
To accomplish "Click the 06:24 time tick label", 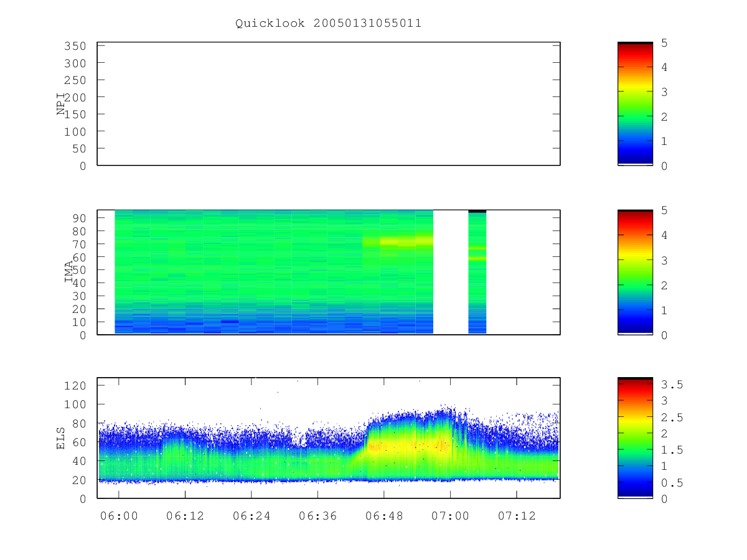I will [x=251, y=516].
